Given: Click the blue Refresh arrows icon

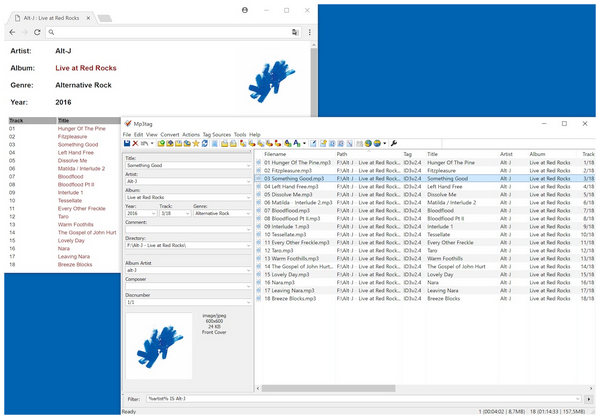Looking at the screenshot, I should tap(205, 143).
